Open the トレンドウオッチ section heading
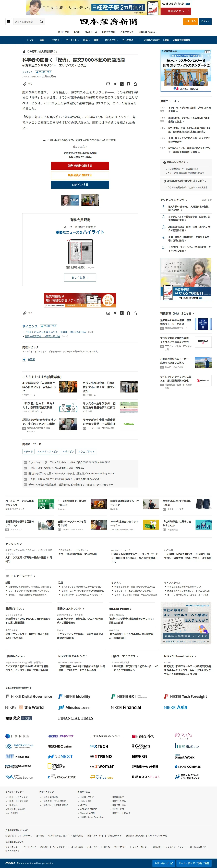This screenshot has width=217, height=868. (23, 576)
